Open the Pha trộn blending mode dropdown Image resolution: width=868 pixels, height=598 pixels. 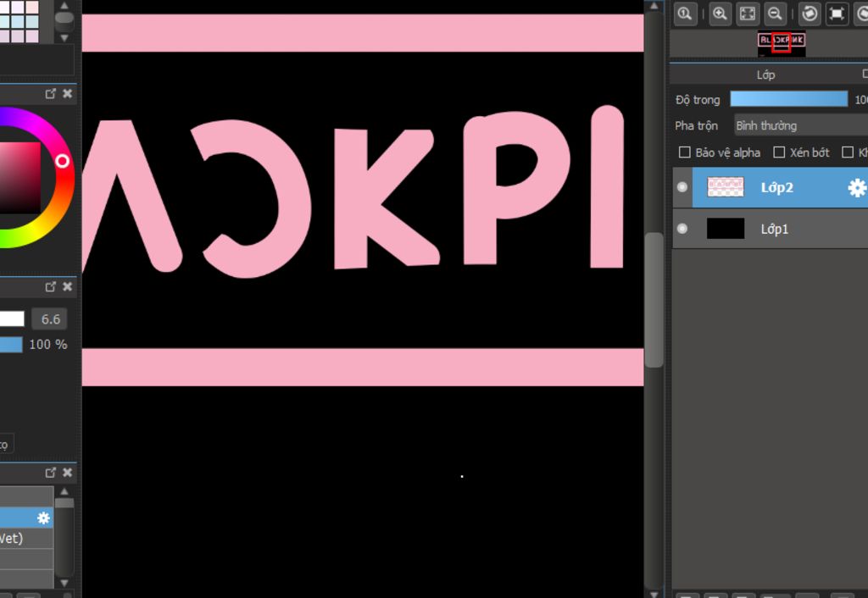(801, 125)
